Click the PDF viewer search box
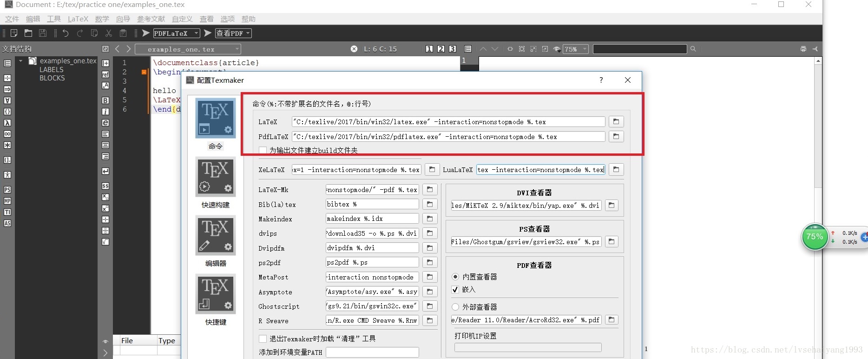The image size is (868, 359). coord(640,49)
